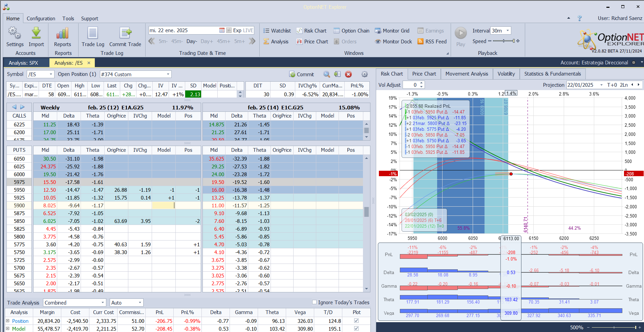Viewport: 644px width, 332px height.
Task: Step back one day with double-left arrow
Action: pyautogui.click(x=152, y=41)
